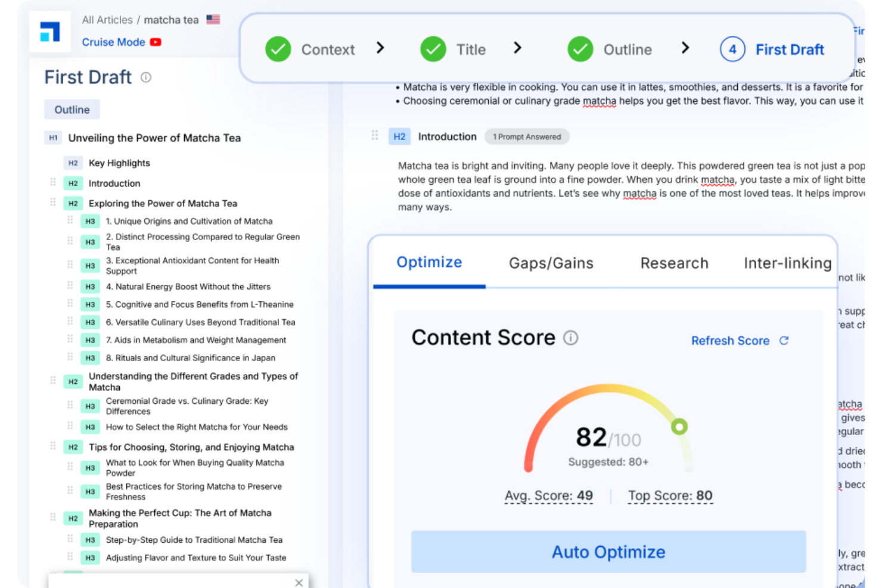Click the Auto Optimize button
This screenshot has height=588, width=882.
click(608, 552)
